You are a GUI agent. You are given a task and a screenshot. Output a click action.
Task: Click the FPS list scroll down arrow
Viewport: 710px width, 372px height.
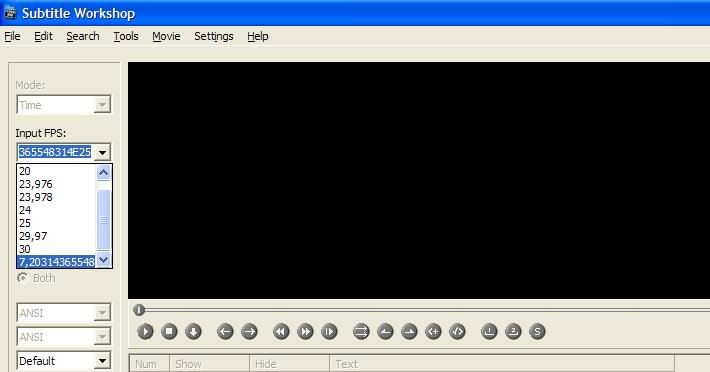point(104,260)
